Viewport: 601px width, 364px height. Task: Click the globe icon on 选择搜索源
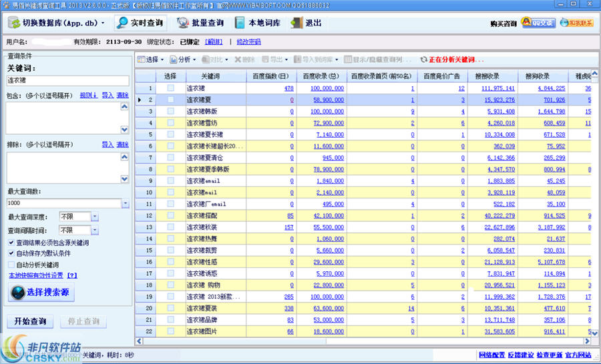pyautogui.click(x=17, y=293)
